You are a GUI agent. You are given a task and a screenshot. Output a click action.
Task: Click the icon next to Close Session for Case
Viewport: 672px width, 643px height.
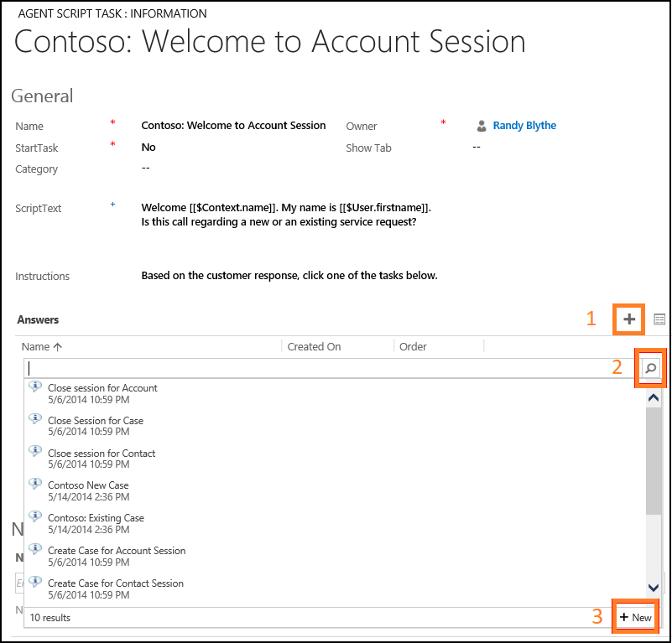pyautogui.click(x=35, y=419)
